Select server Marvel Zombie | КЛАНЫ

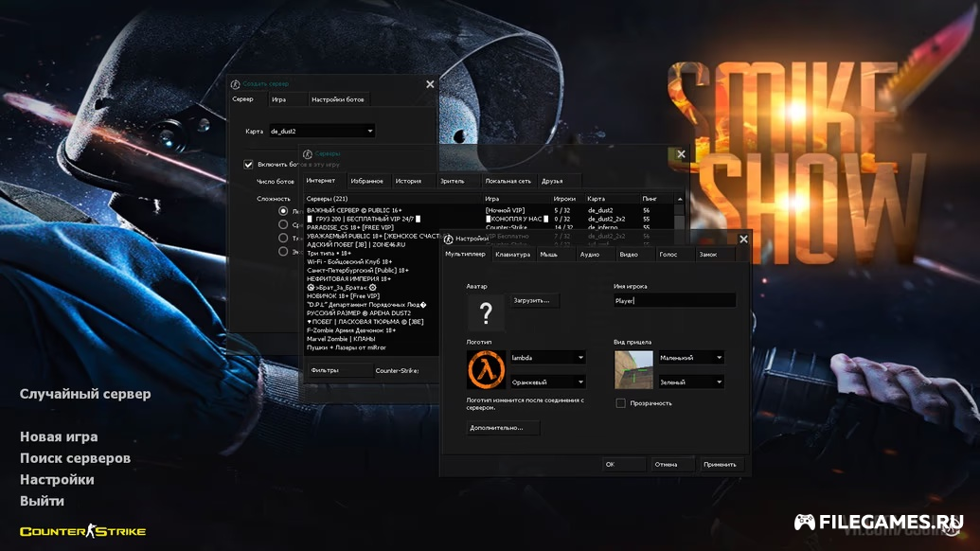pyautogui.click(x=372, y=339)
